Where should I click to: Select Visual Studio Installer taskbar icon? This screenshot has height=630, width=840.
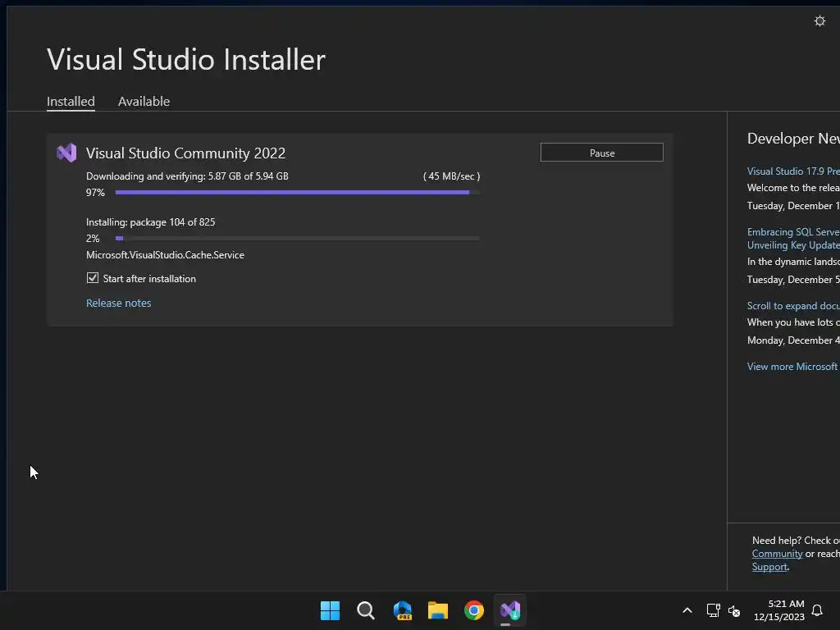click(510, 610)
